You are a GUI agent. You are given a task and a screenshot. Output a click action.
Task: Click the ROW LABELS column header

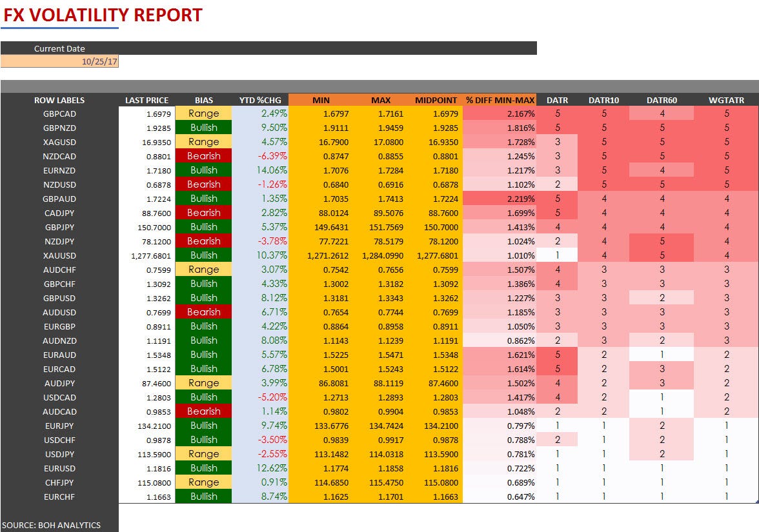coord(59,100)
